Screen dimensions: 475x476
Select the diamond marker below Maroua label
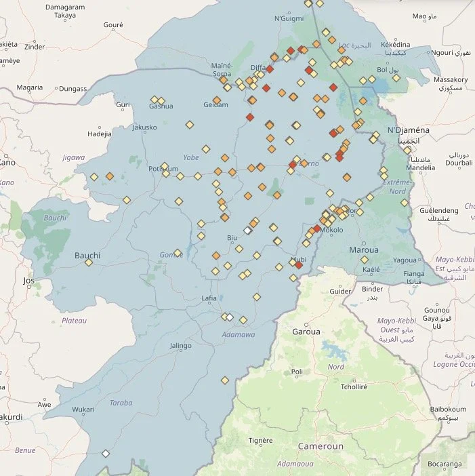click(365, 260)
